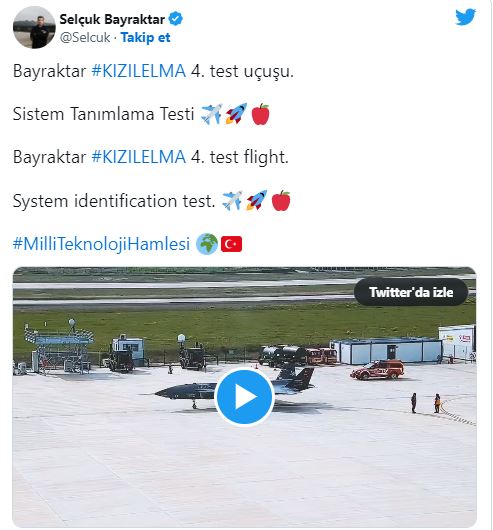Click red apple emoji after Tanımlama Testi
This screenshot has width=493, height=530.
coord(261,114)
